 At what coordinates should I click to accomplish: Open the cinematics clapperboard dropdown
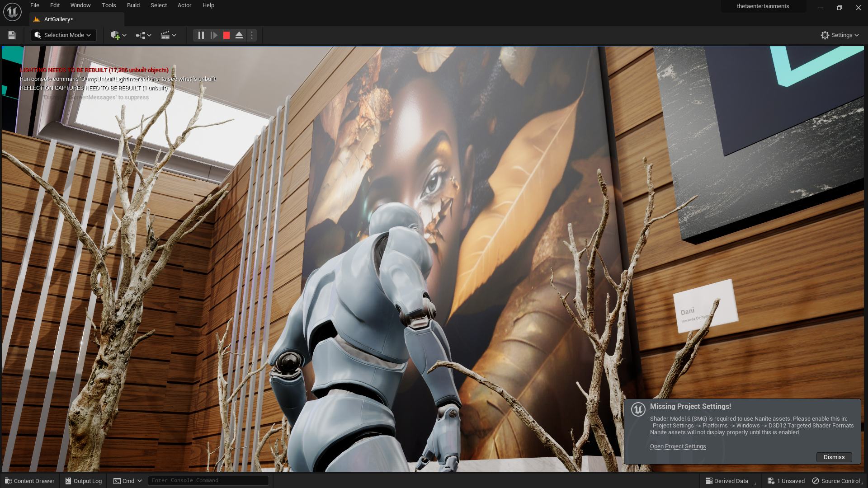tap(168, 35)
